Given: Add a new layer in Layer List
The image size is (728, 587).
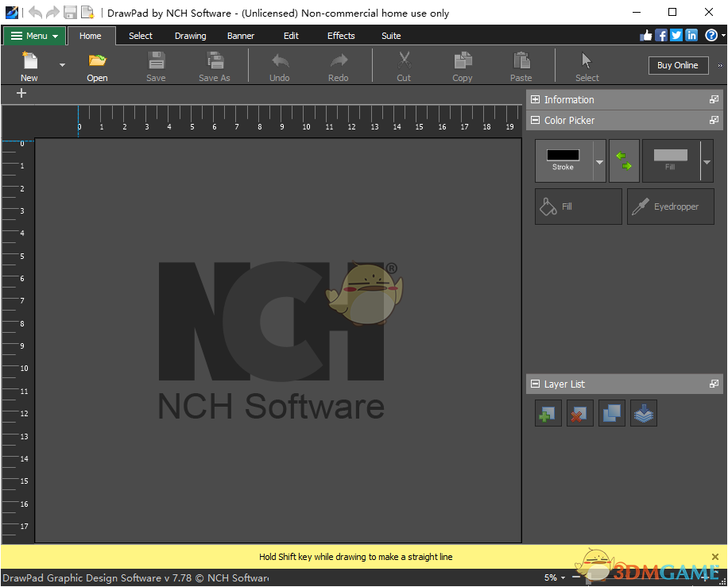Looking at the screenshot, I should pos(548,414).
